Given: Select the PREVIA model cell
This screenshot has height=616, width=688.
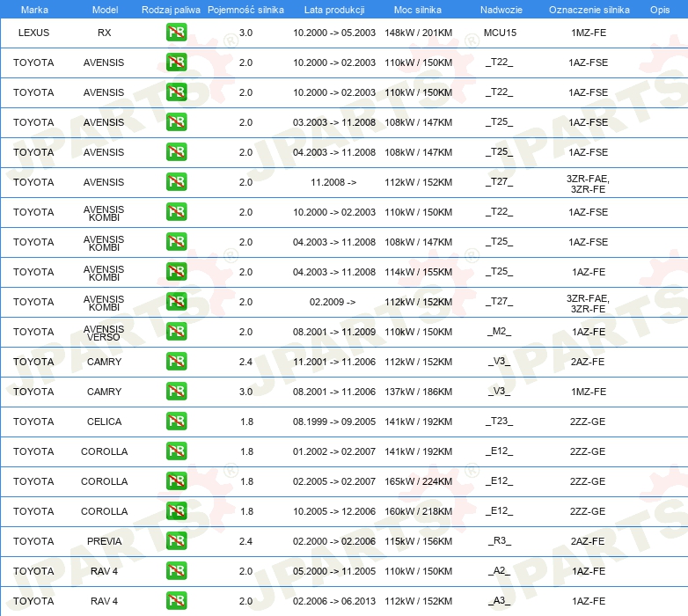Looking at the screenshot, I should pyautogui.click(x=104, y=541).
